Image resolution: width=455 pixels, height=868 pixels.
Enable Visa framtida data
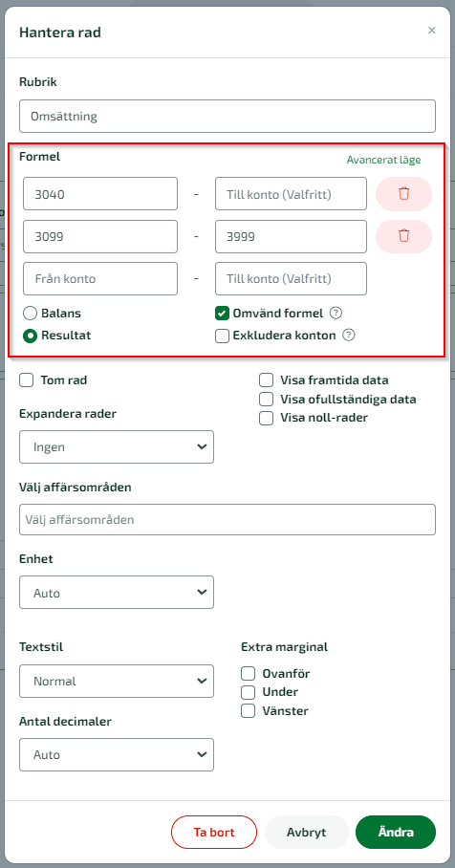coord(267,380)
